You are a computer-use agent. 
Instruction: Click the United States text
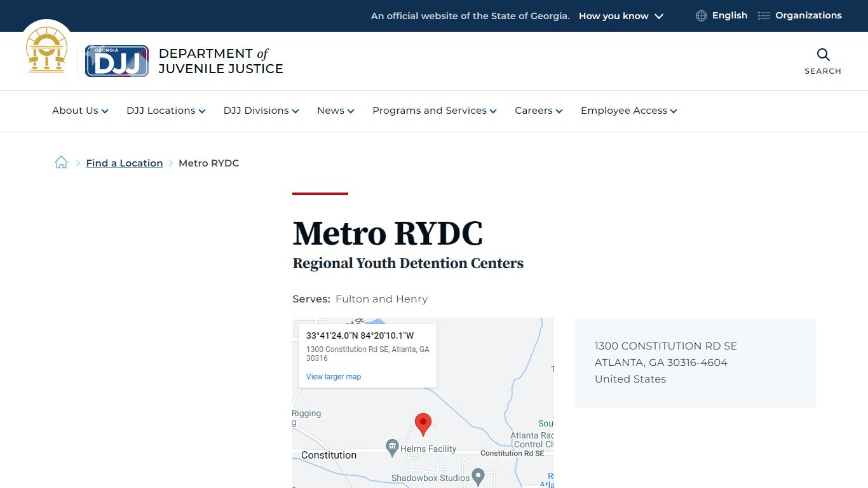coord(630,379)
